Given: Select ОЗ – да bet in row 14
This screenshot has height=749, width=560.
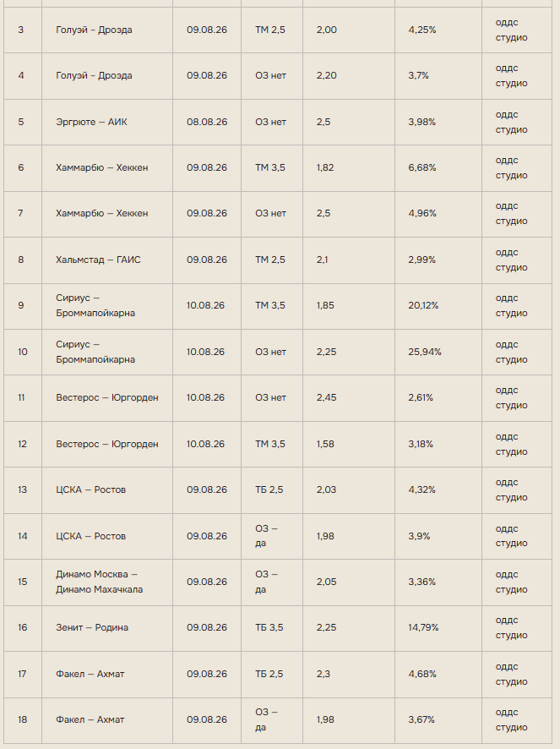Looking at the screenshot, I should [x=266, y=536].
